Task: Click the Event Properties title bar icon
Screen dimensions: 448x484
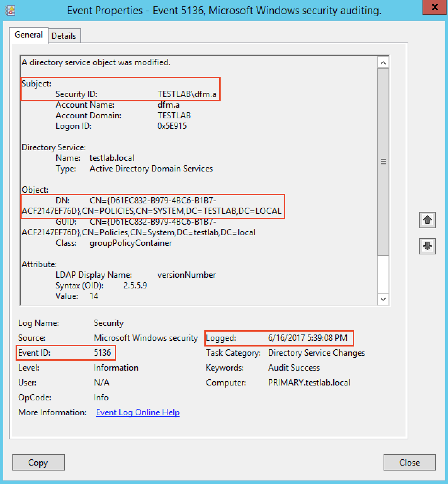Action: (11, 10)
